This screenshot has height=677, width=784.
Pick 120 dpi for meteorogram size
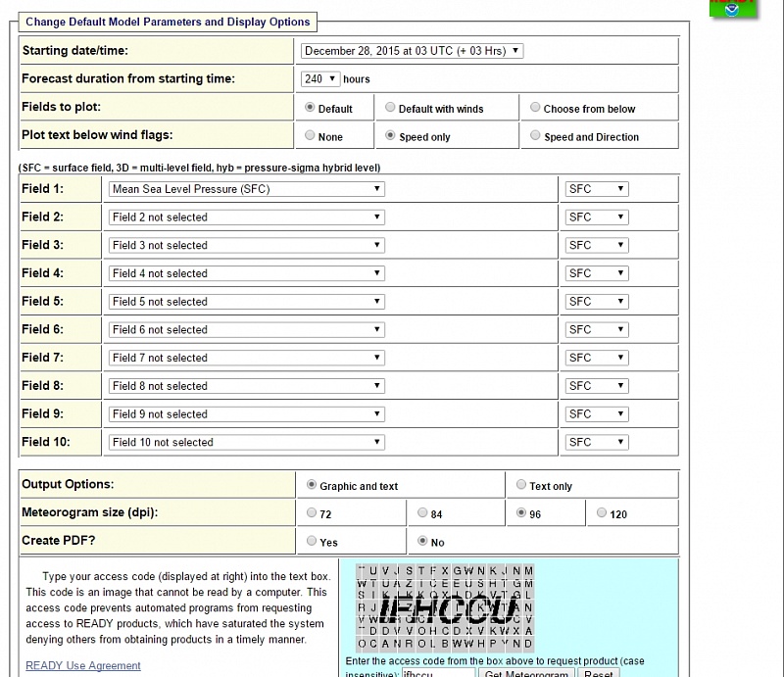(x=602, y=512)
